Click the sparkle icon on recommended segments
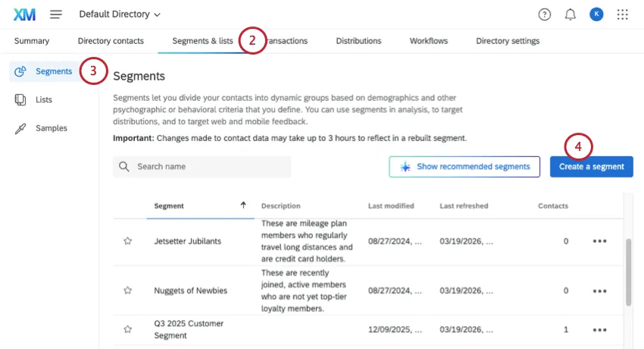This screenshot has width=644, height=349. pos(405,166)
